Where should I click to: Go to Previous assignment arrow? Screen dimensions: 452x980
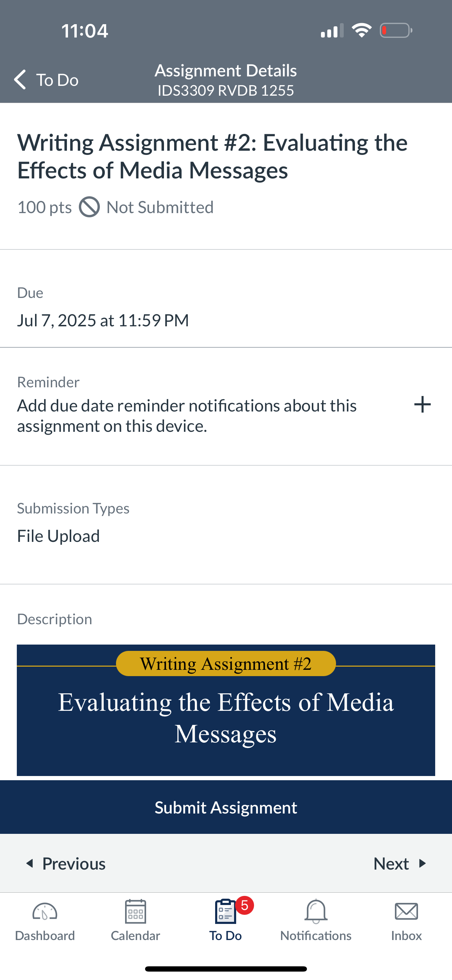pyautogui.click(x=30, y=863)
